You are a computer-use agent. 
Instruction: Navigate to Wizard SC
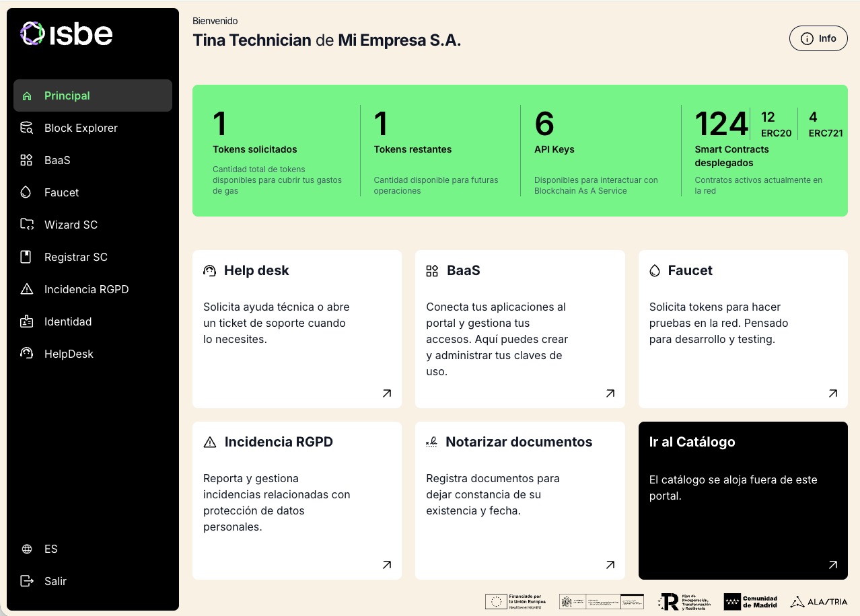(x=93, y=225)
